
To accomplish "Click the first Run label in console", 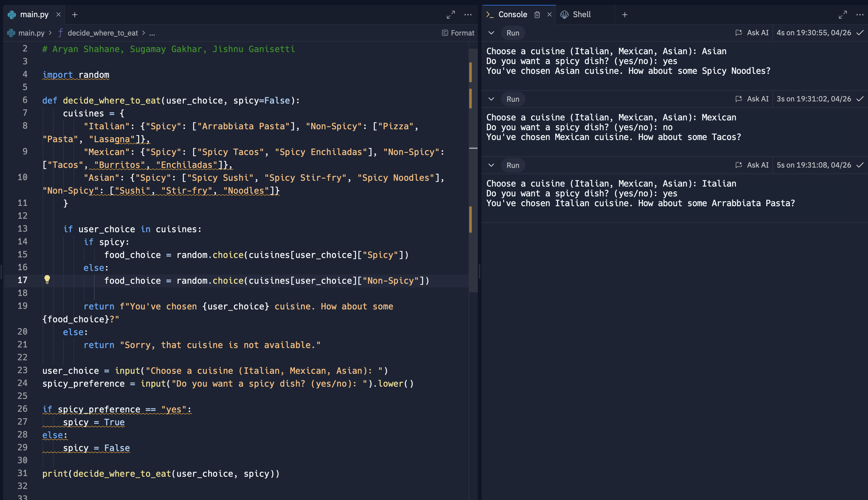I will pos(512,33).
